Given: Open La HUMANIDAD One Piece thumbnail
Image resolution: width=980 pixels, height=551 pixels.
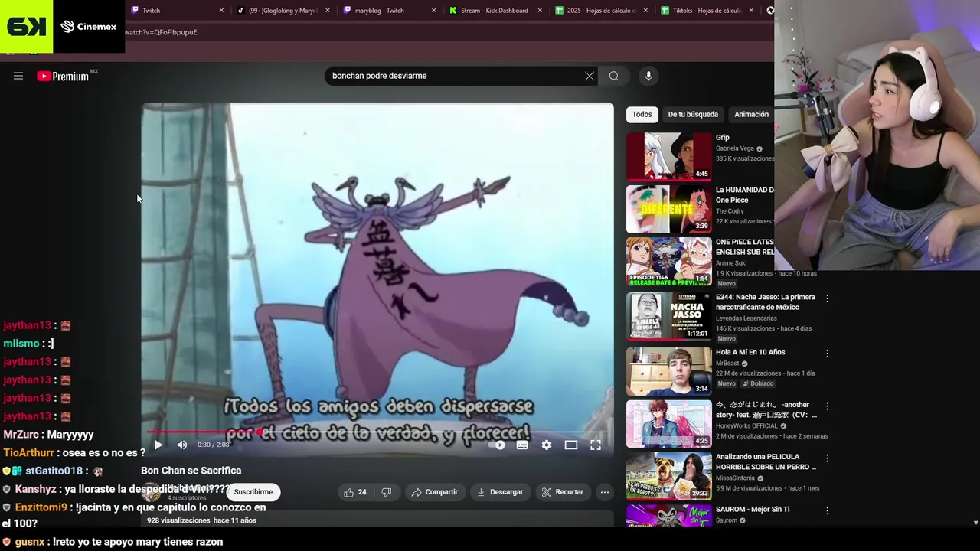Looking at the screenshot, I should coord(669,209).
